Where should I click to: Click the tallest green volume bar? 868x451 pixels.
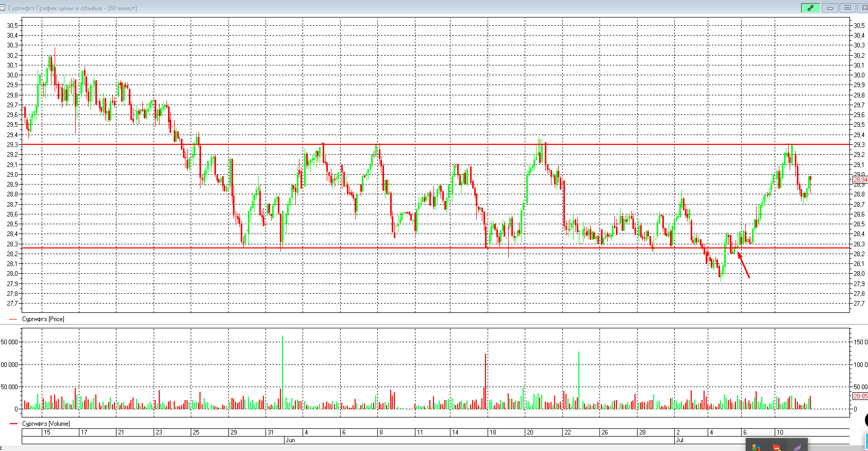(x=282, y=371)
